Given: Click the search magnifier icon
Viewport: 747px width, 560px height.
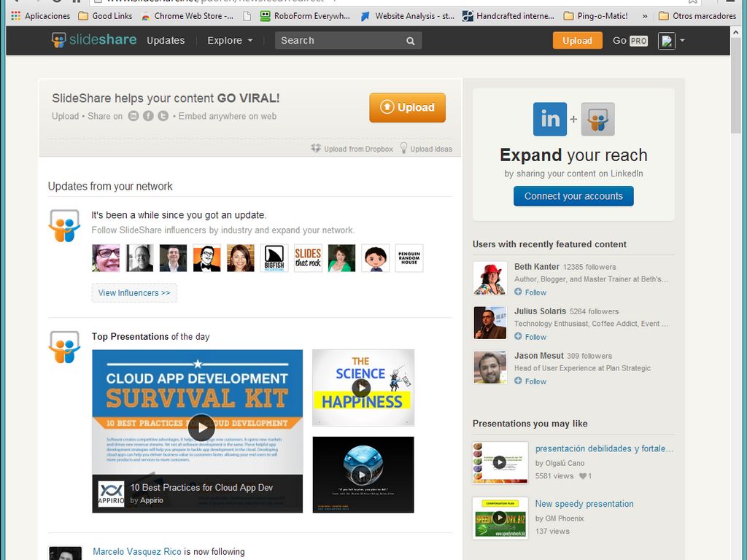Looking at the screenshot, I should pyautogui.click(x=411, y=41).
